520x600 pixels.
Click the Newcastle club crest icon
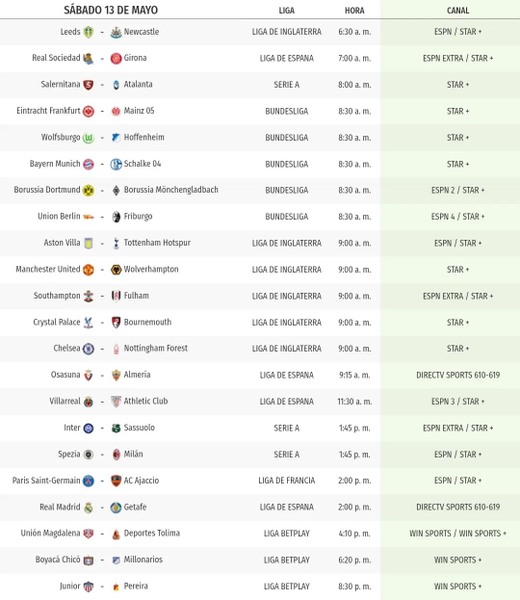[116, 32]
